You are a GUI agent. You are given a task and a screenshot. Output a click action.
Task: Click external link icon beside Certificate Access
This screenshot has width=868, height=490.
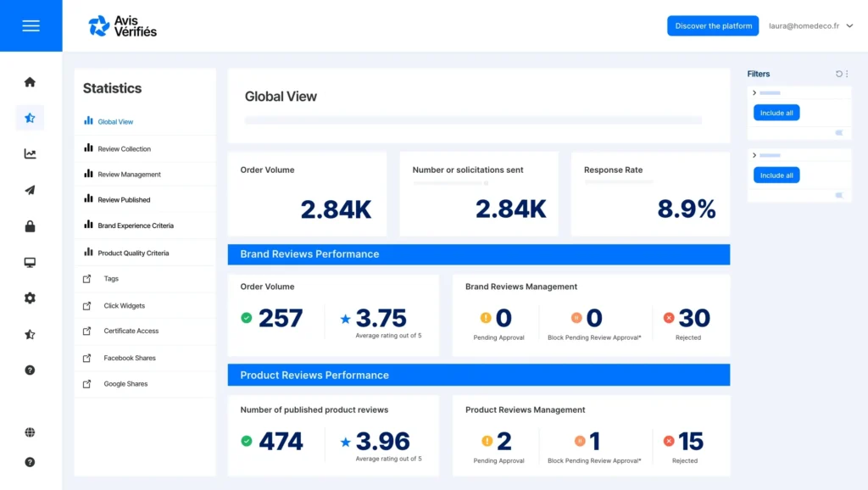click(x=87, y=331)
